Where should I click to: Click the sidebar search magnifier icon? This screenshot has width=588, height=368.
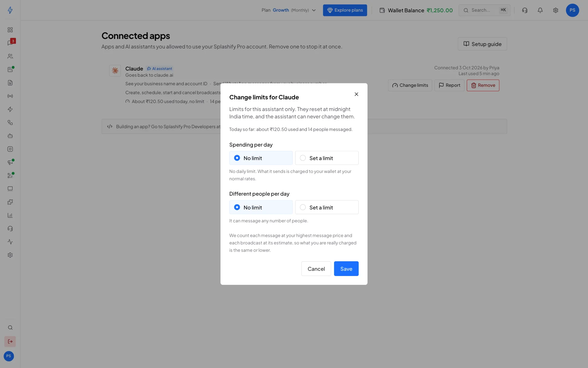(10, 328)
